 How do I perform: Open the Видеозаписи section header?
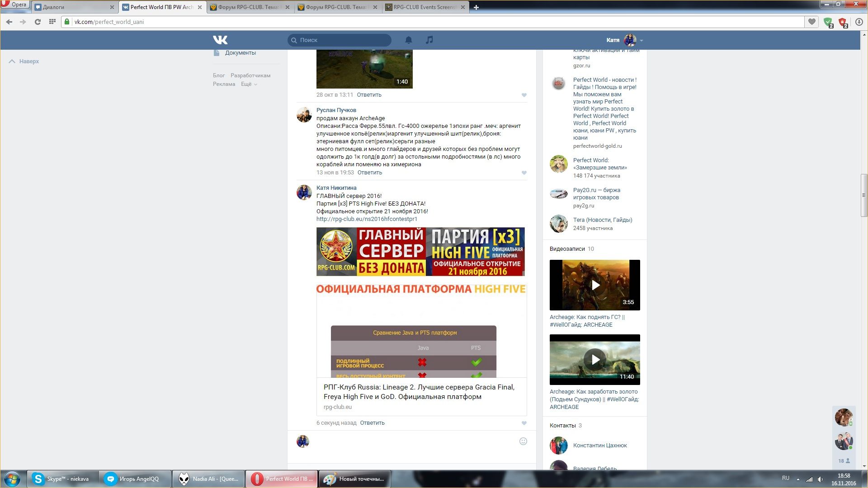point(572,249)
